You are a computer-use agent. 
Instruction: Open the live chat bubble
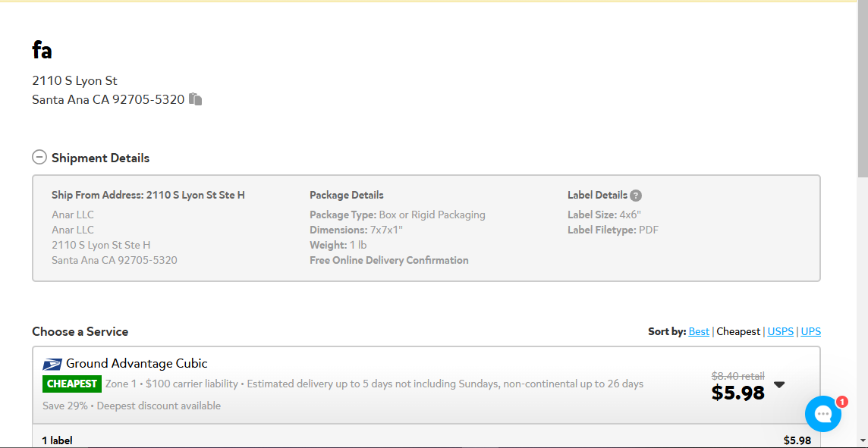click(823, 414)
